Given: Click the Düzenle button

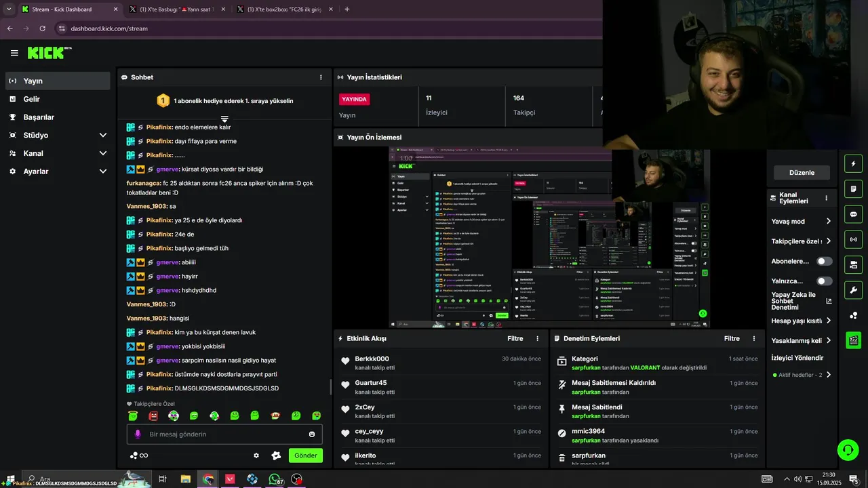Looking at the screenshot, I should [x=802, y=172].
